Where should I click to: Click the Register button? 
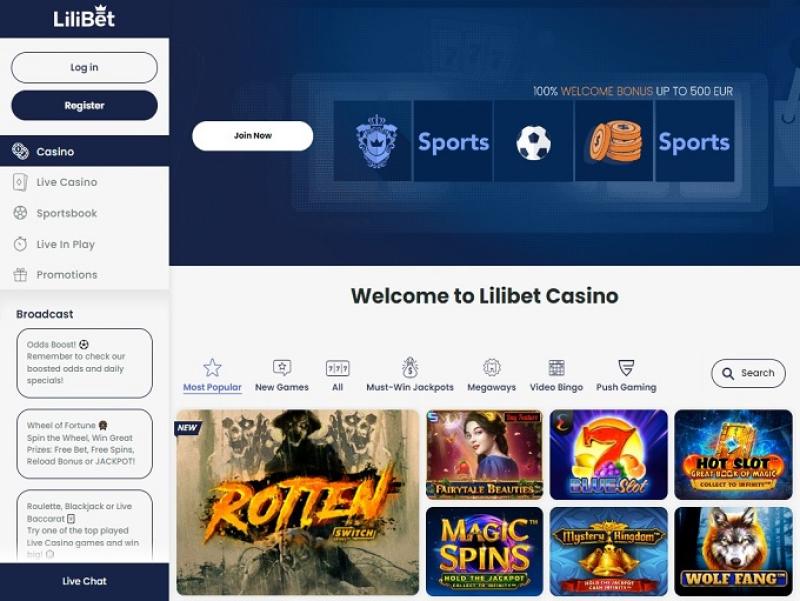(84, 106)
